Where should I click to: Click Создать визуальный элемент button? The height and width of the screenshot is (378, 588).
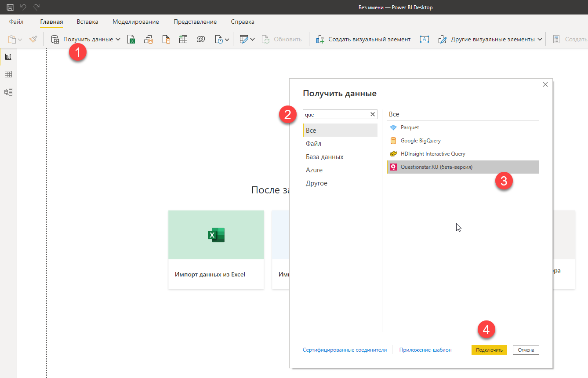coord(363,39)
